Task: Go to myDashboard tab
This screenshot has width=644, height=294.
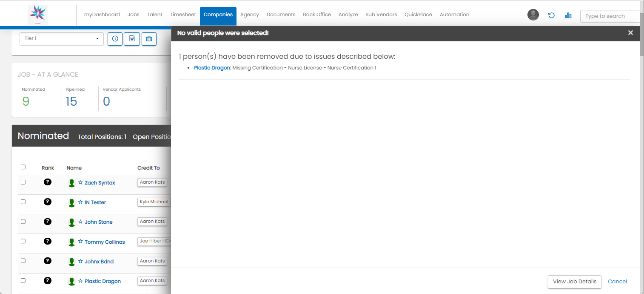Action: [102, 14]
